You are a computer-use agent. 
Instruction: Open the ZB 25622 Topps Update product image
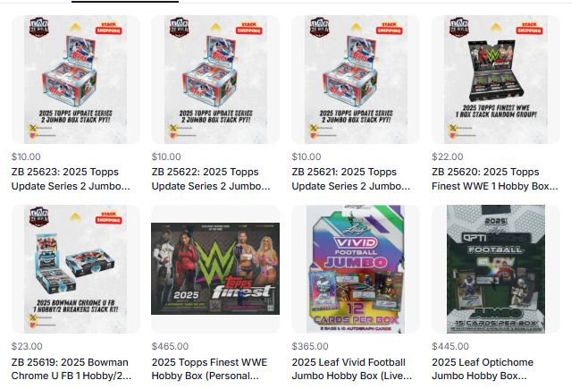click(215, 80)
